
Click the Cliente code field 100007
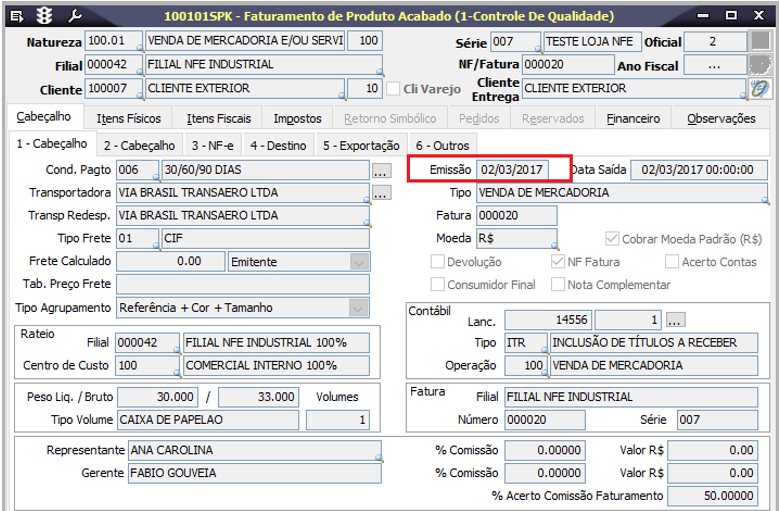[114, 89]
